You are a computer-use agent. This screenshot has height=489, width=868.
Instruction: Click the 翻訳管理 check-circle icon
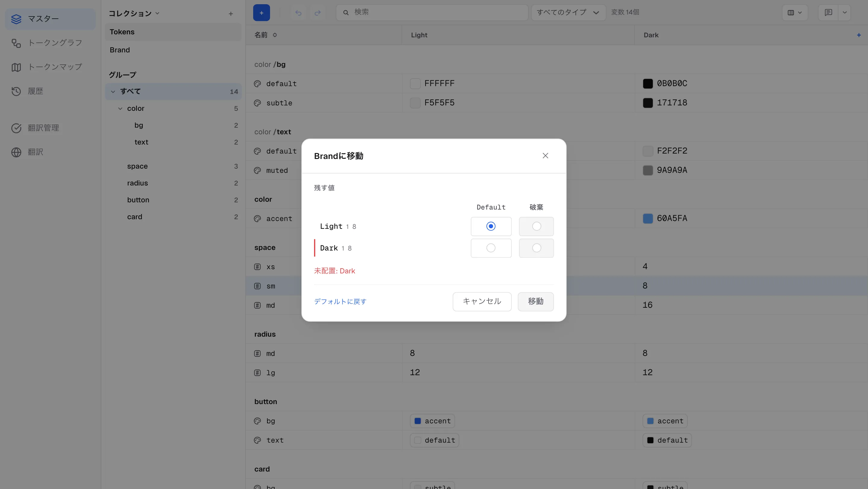click(16, 128)
